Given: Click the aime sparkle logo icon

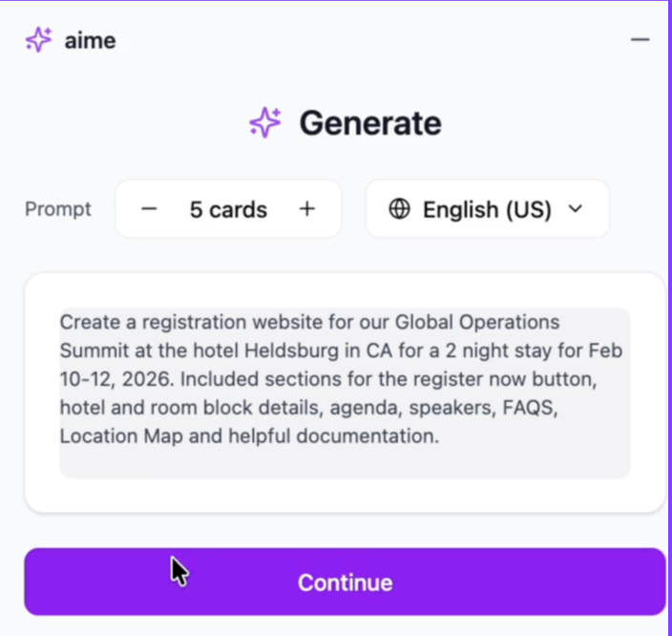Looking at the screenshot, I should tap(39, 40).
